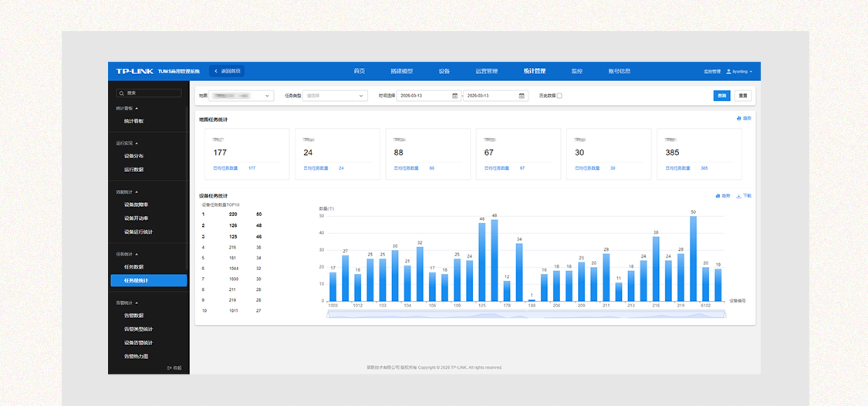This screenshot has width=868, height=406.
Task: Click the 趋势 icon in 设备任务统计 panel
Action: 718,196
